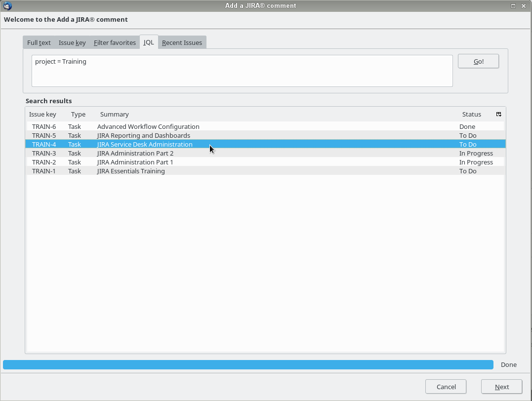Click the Cancel button
Image resolution: width=532 pixels, height=401 pixels.
pyautogui.click(x=446, y=387)
